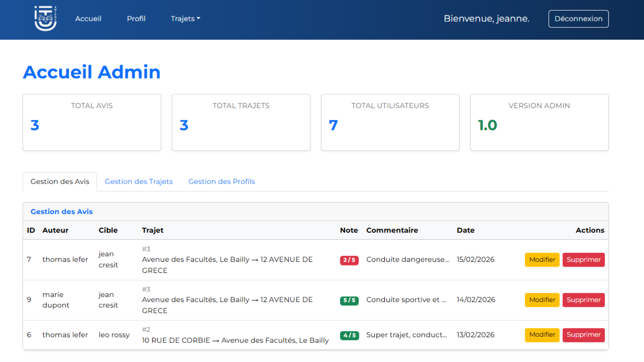Click the date 13/02/2026
The image size is (644, 362).
click(476, 335)
